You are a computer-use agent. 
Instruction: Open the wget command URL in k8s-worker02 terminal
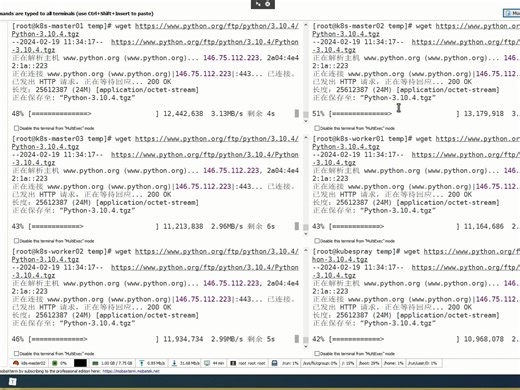[x=217, y=251]
